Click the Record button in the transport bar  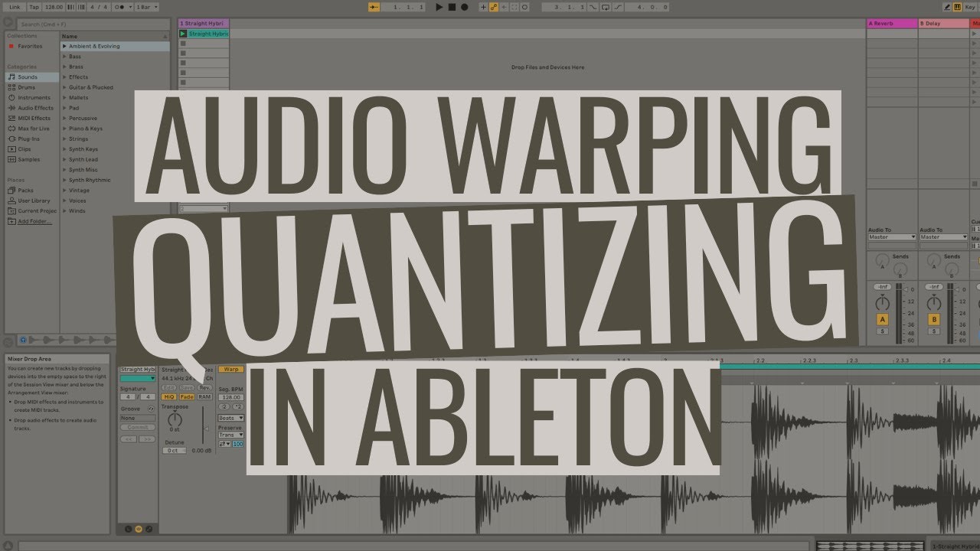click(x=464, y=7)
